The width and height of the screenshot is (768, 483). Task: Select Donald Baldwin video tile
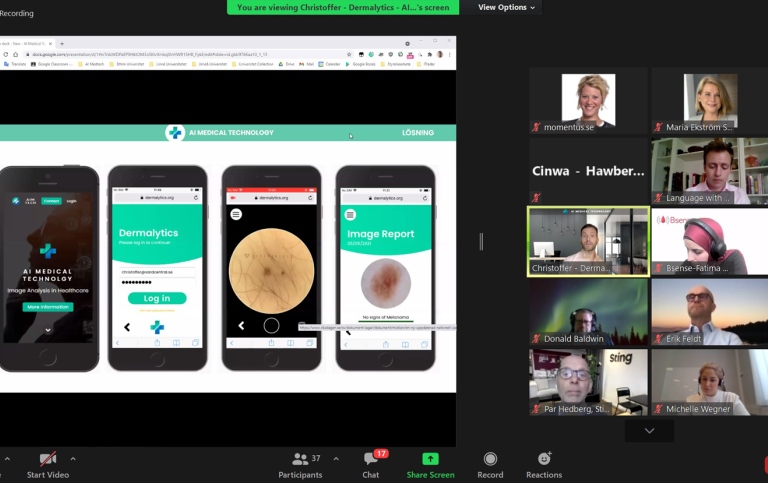click(x=588, y=312)
